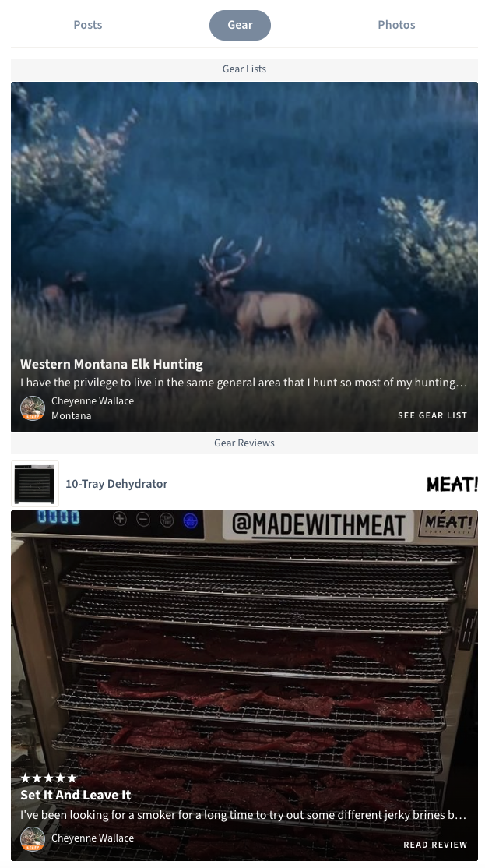Click READ REVIEW link
485x868 pixels.
pos(435,845)
